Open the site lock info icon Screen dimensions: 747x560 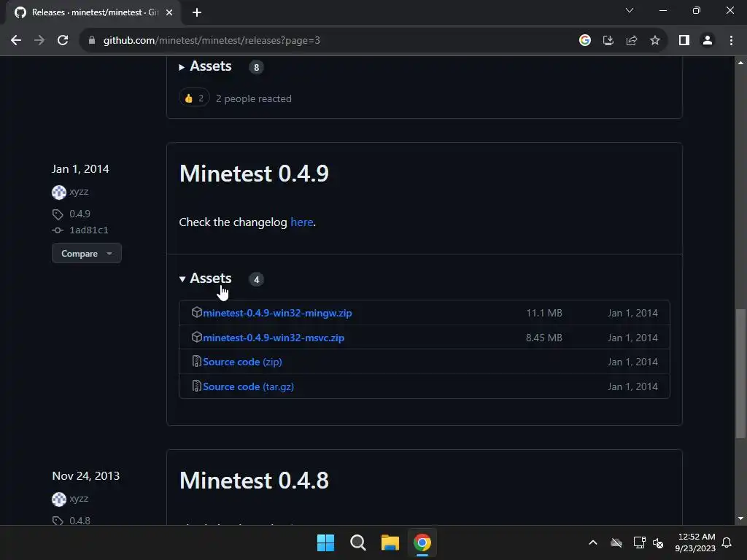tap(92, 41)
